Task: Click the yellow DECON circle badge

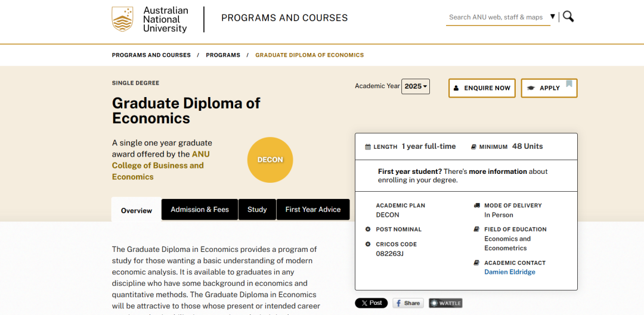Action: tap(270, 160)
